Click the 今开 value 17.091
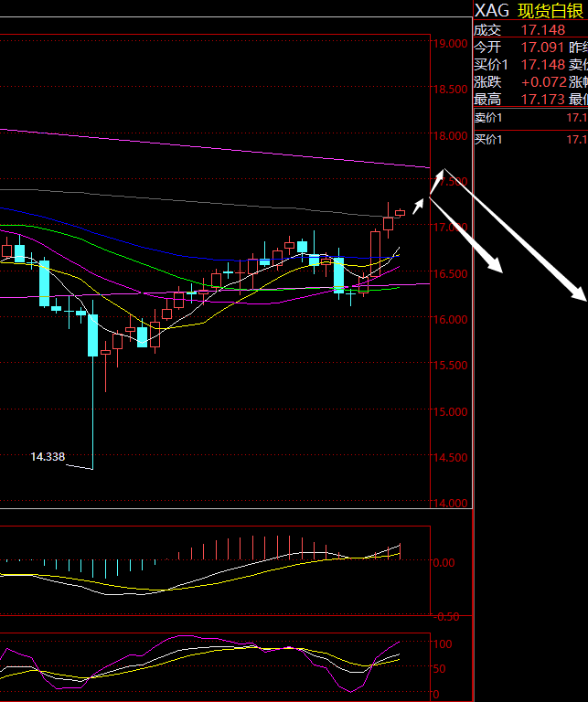Screen dimensions: 588x702 [542, 48]
